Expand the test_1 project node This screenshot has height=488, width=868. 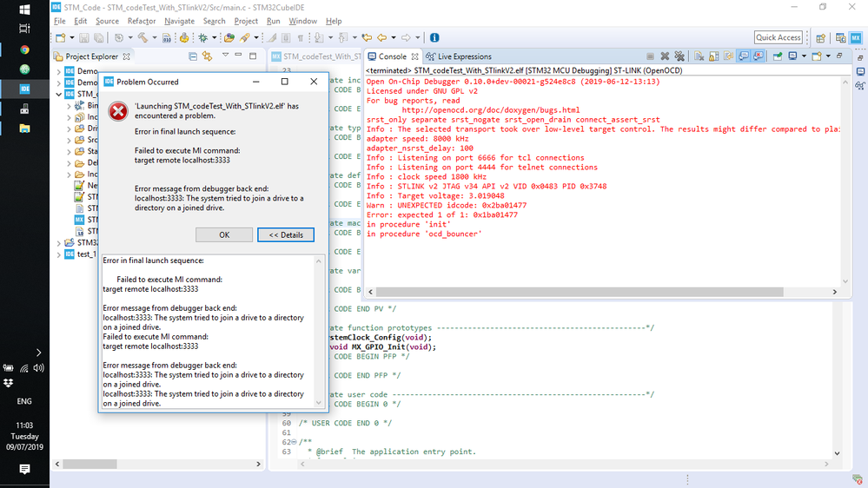(x=59, y=254)
